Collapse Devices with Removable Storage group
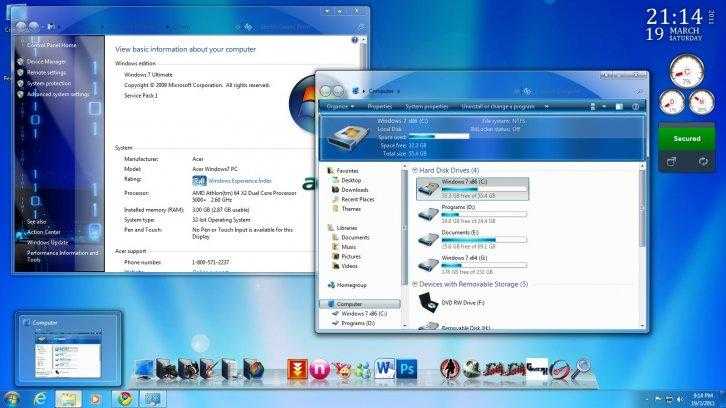The width and height of the screenshot is (726, 408). pos(415,284)
